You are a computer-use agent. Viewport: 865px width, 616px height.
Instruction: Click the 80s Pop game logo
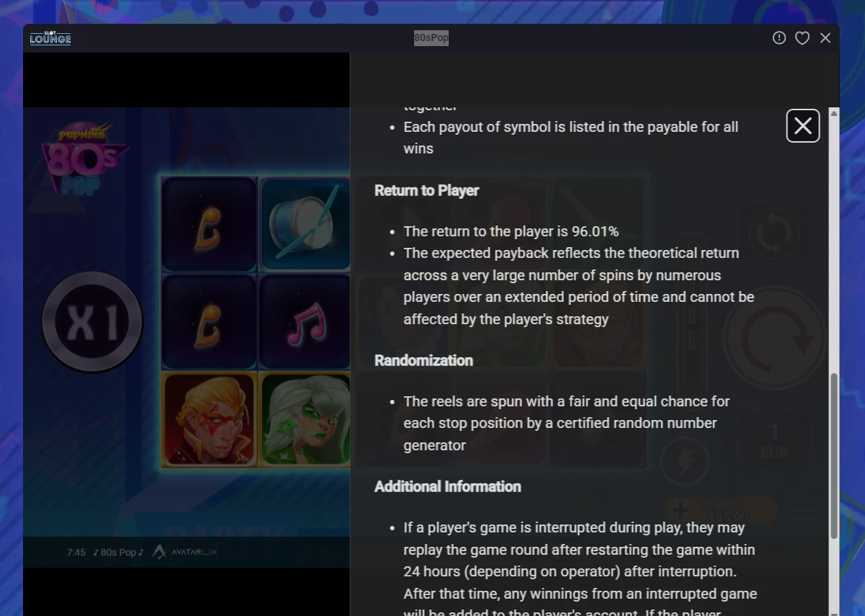85,159
